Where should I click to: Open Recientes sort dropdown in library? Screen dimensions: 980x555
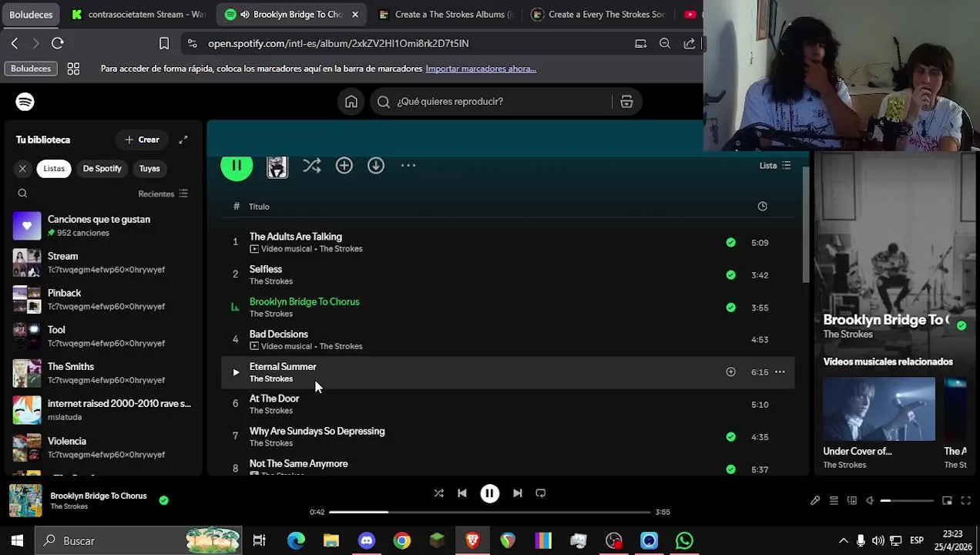pos(163,193)
